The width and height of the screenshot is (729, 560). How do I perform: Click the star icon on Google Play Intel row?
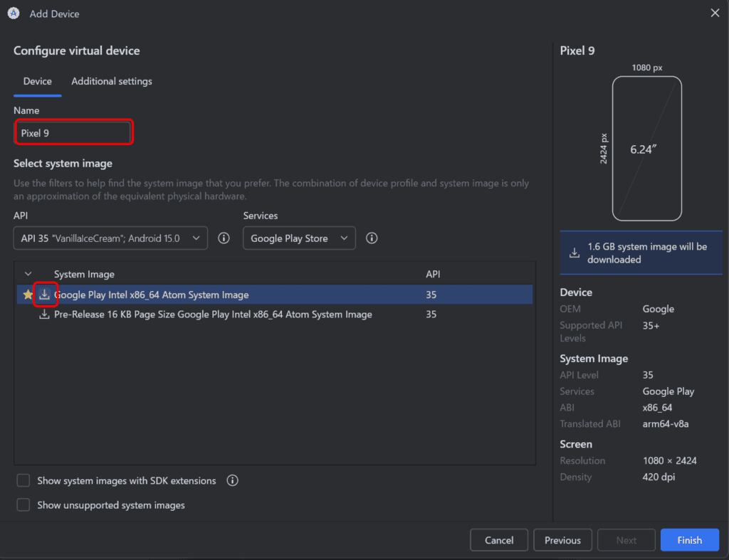pos(28,295)
